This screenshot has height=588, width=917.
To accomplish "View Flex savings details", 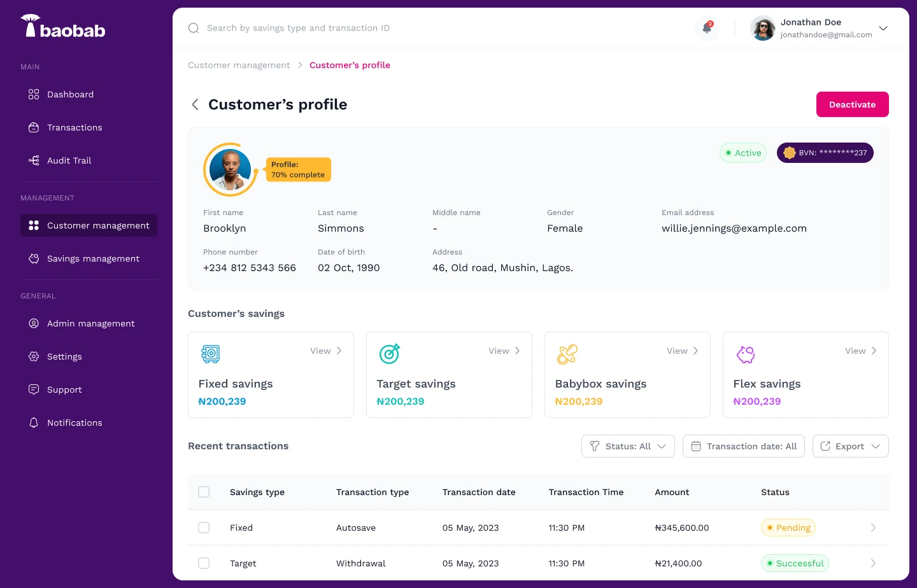I will coord(860,351).
